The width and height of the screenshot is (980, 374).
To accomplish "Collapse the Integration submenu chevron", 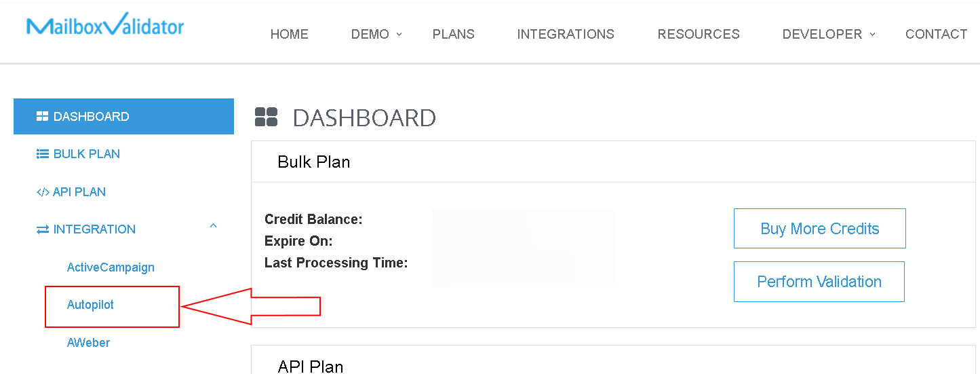I will (x=213, y=226).
